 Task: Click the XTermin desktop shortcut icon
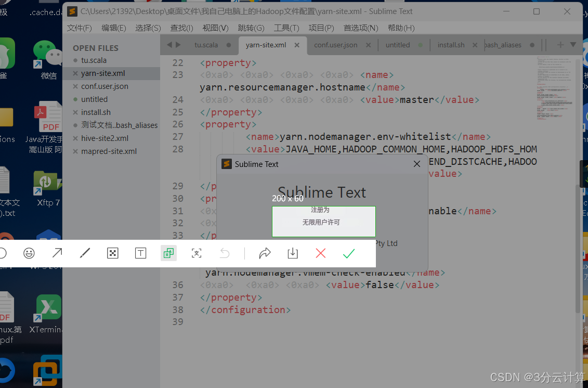(46, 314)
